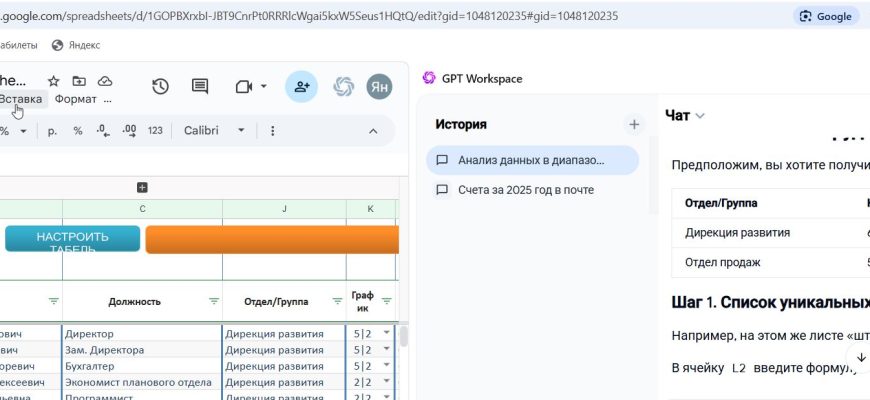The height and width of the screenshot is (400, 870).
Task: Check the cloud save status icon
Action: 105,81
